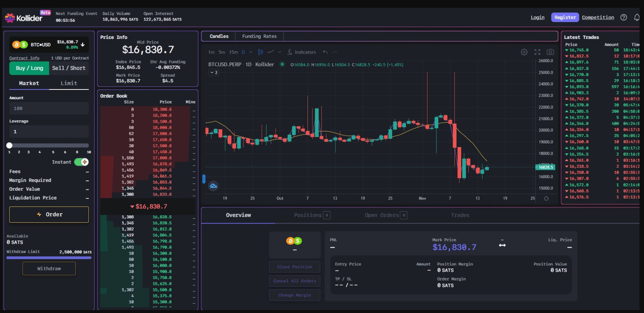Open chart settings gear icon
Image resolution: width=644 pixels, height=313 pixels.
(524, 52)
